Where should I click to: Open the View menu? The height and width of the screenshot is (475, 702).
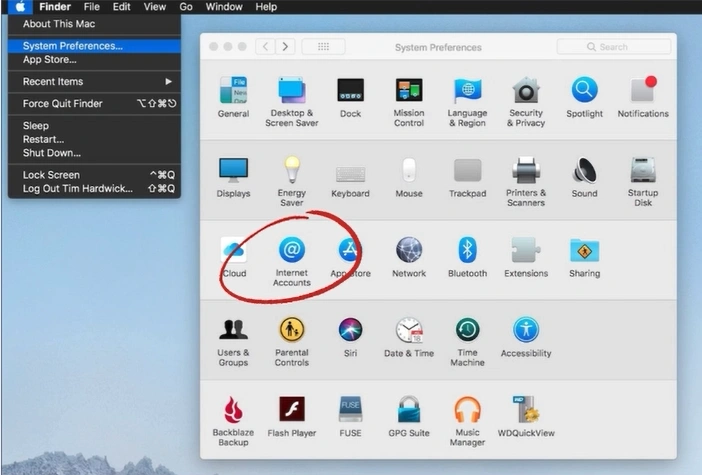pos(154,7)
